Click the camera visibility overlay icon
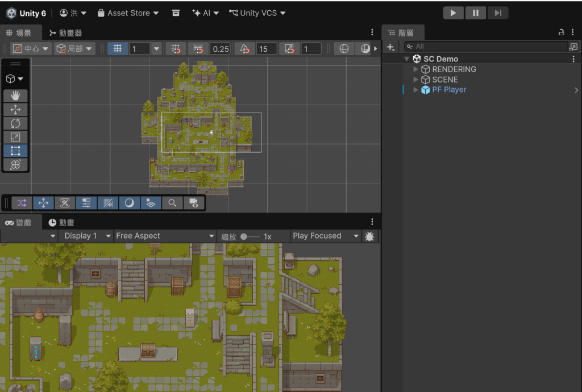The width and height of the screenshot is (582, 392). coord(194,203)
